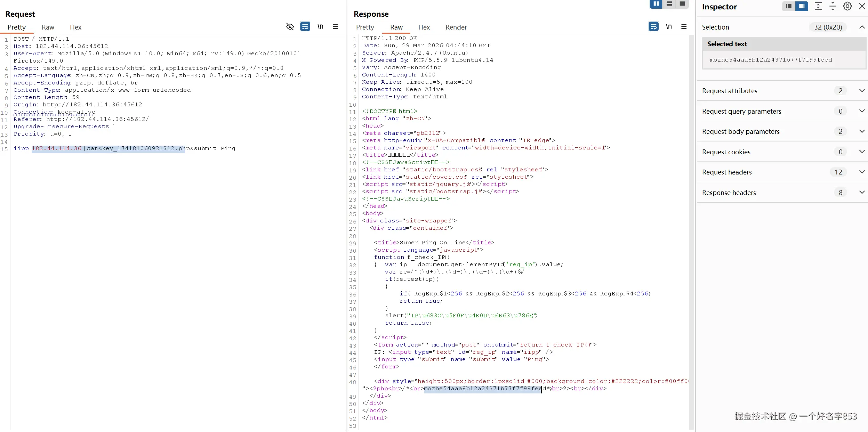Image resolution: width=868 pixels, height=432 pixels.
Task: Toggle word wrap icon in Response panel
Action: coord(653,27)
